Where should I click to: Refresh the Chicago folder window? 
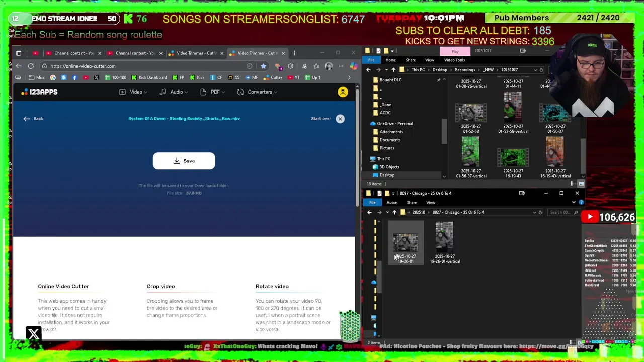pyautogui.click(x=540, y=213)
